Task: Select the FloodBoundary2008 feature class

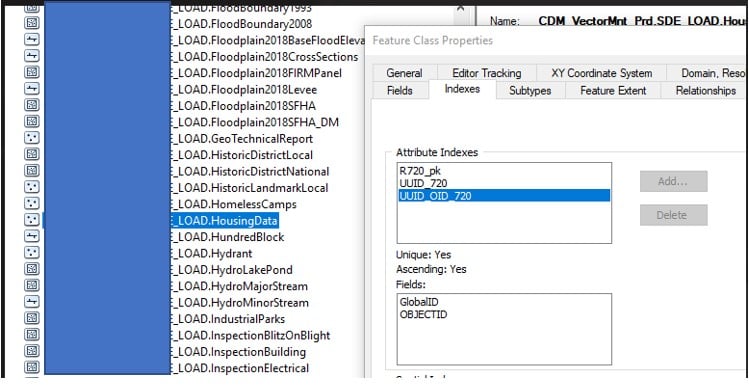Action: 241,23
